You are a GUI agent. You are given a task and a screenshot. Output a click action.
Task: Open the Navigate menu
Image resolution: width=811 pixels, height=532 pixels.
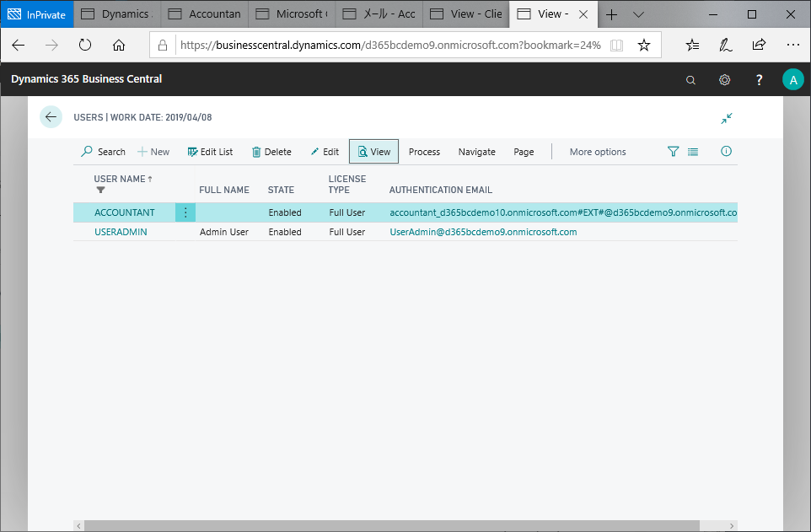tap(477, 152)
